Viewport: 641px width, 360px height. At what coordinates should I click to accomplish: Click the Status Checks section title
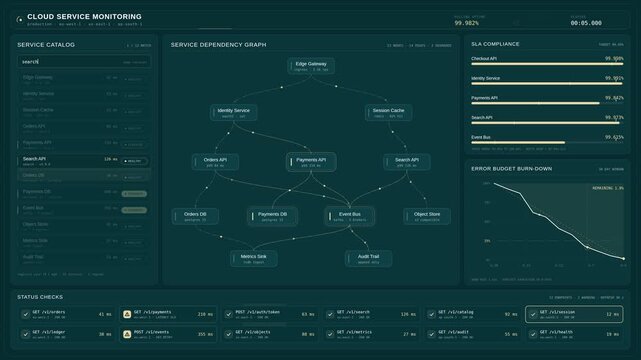click(x=40, y=297)
